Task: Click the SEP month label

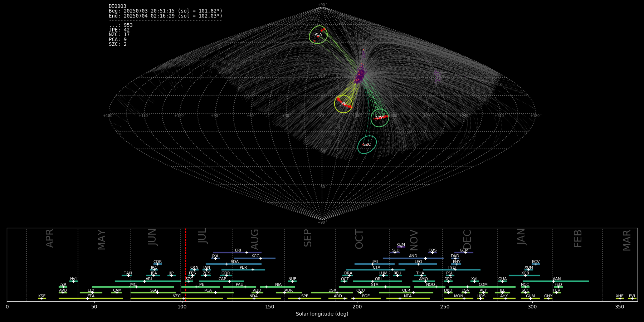Action: tap(308, 238)
